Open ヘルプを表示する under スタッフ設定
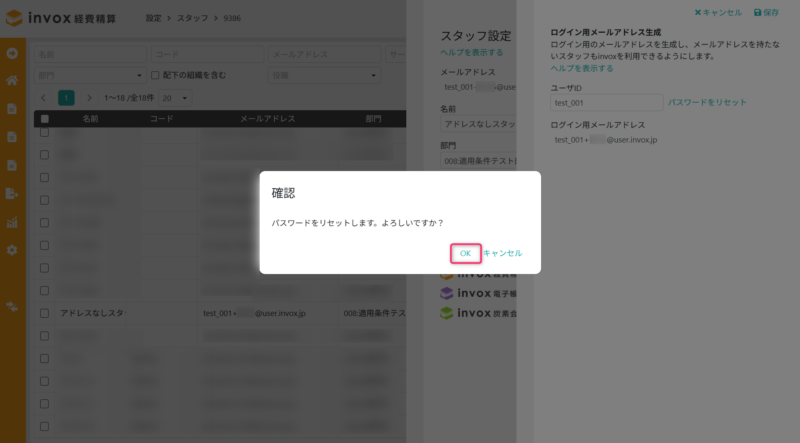The width and height of the screenshot is (800, 443). pyautogui.click(x=471, y=53)
